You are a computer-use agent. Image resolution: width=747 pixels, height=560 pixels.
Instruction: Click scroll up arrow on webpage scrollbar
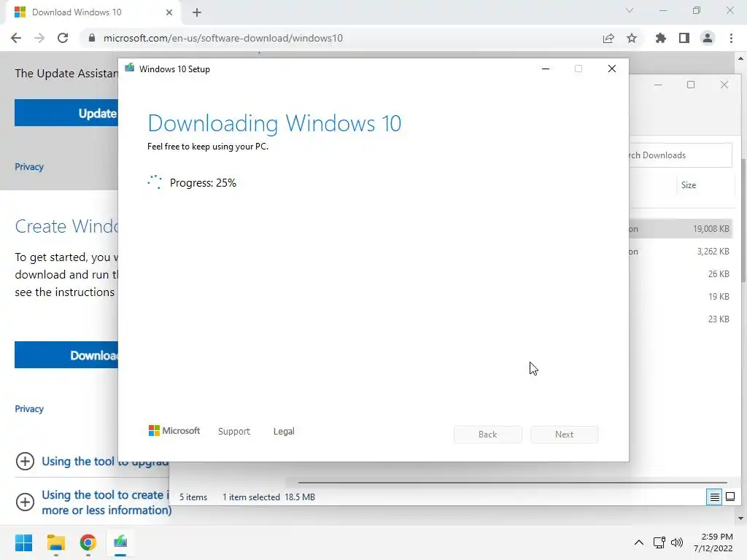(741, 58)
